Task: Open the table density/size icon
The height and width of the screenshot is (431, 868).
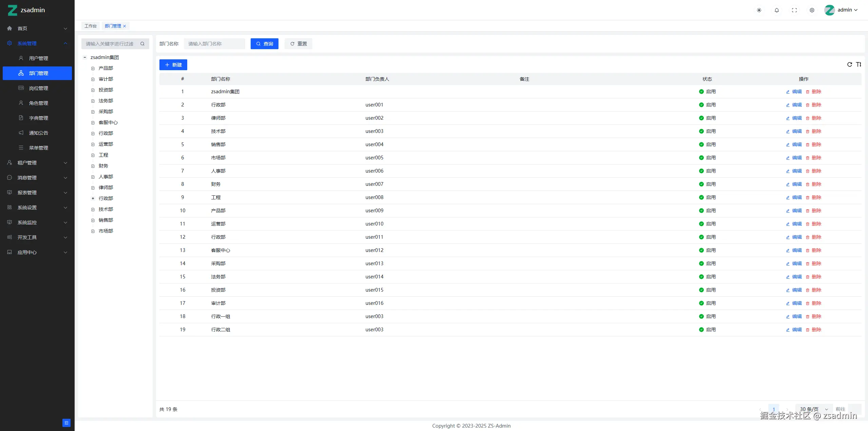Action: [859, 64]
